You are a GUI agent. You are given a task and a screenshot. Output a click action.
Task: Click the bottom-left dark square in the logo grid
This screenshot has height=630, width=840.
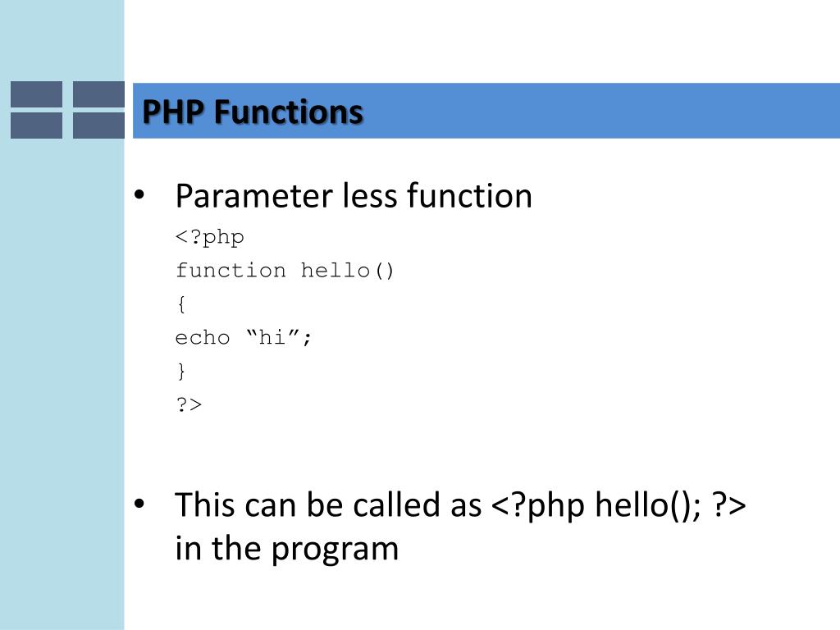(36, 126)
